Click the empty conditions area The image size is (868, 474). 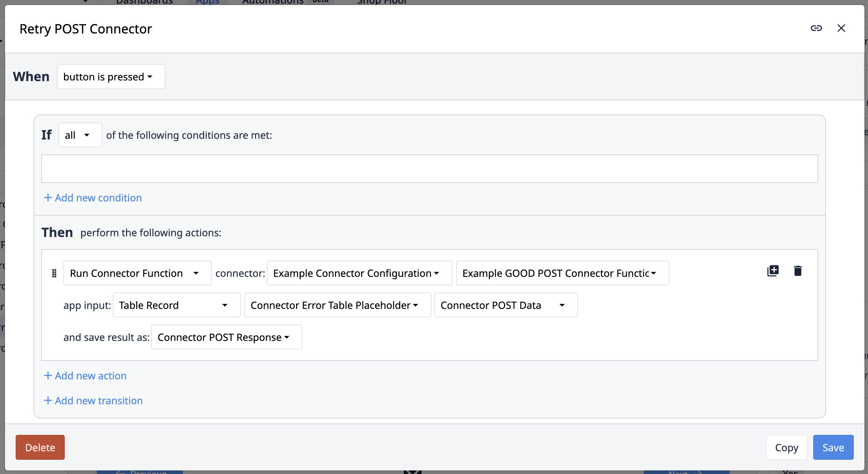coord(430,169)
